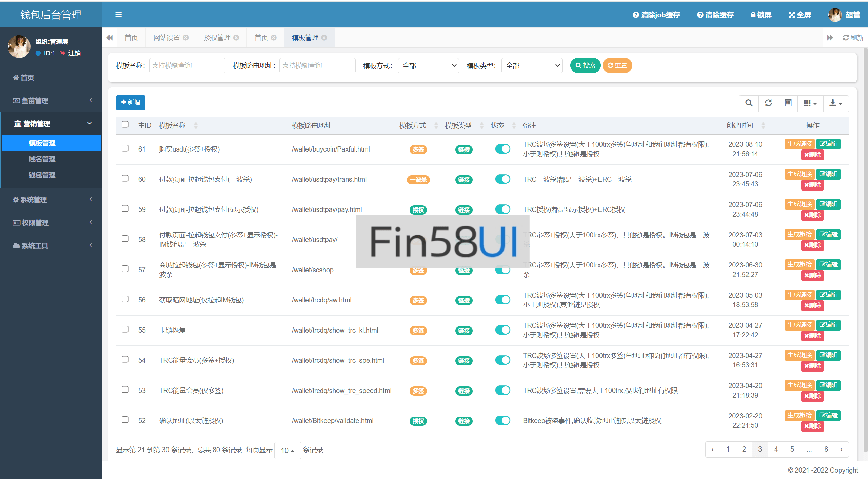Click the green 搜索 search button

(x=585, y=65)
